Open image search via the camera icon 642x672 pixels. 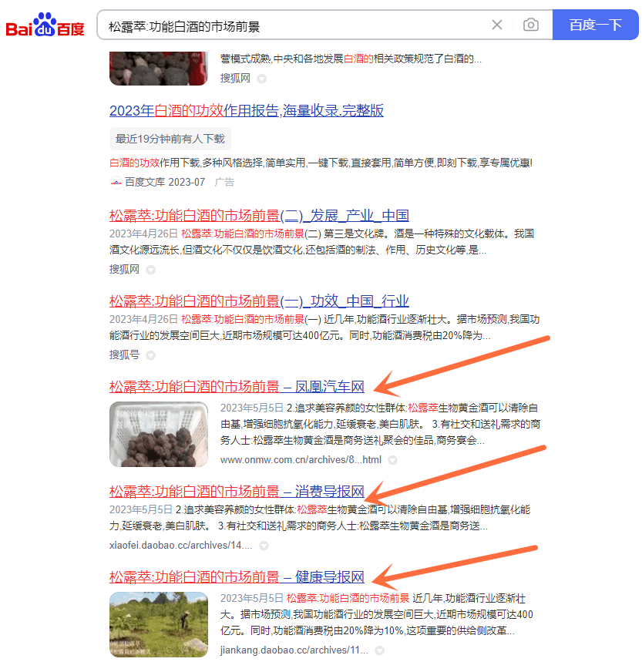530,25
